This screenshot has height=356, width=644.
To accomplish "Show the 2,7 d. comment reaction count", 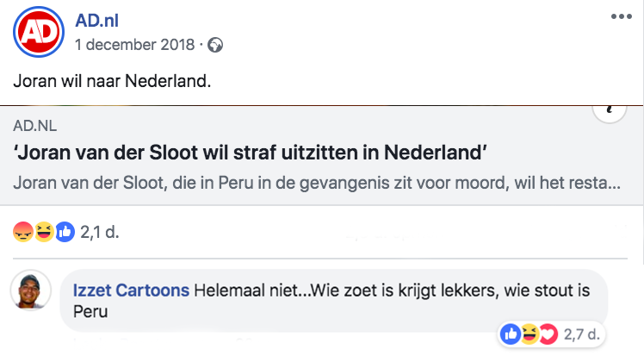I will (581, 333).
